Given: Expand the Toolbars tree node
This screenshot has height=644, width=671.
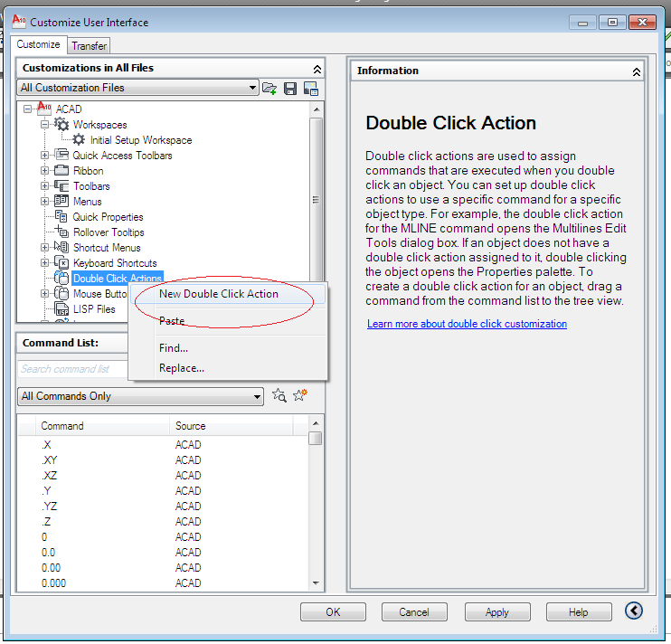Looking at the screenshot, I should click(x=44, y=186).
